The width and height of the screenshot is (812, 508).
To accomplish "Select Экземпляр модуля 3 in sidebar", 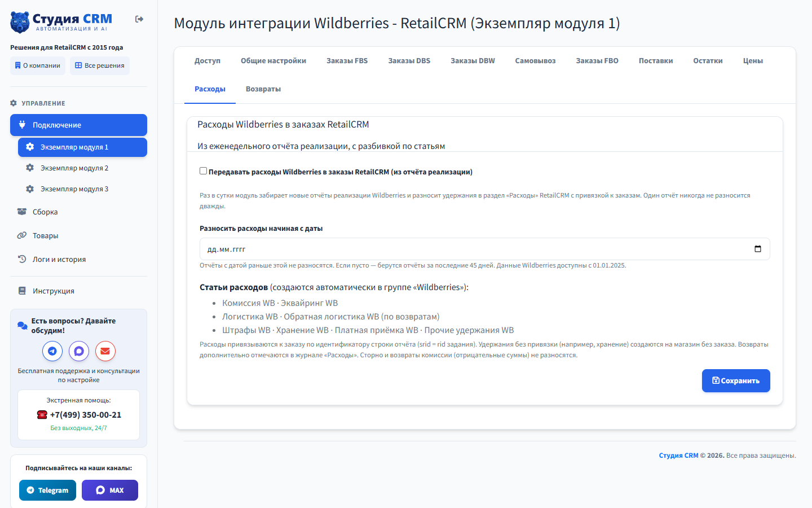I will pos(82,189).
